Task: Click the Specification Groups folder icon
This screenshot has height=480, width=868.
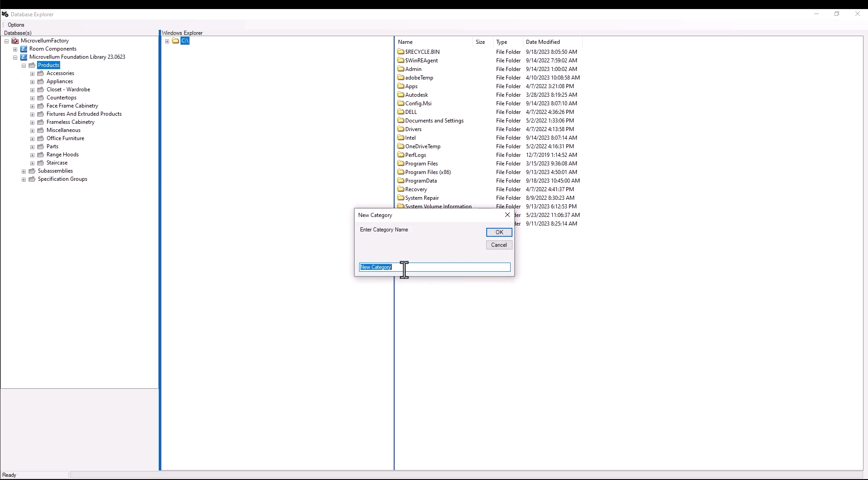Action: [32, 179]
